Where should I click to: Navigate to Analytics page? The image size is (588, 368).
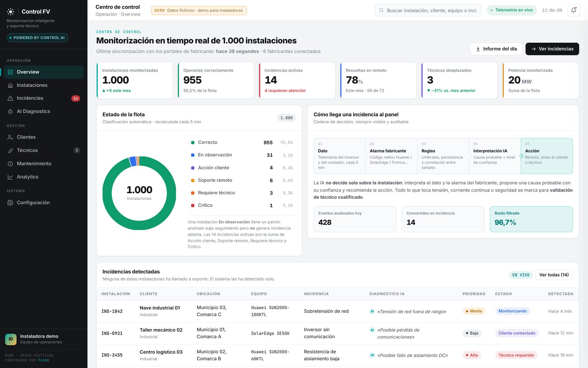(44, 177)
